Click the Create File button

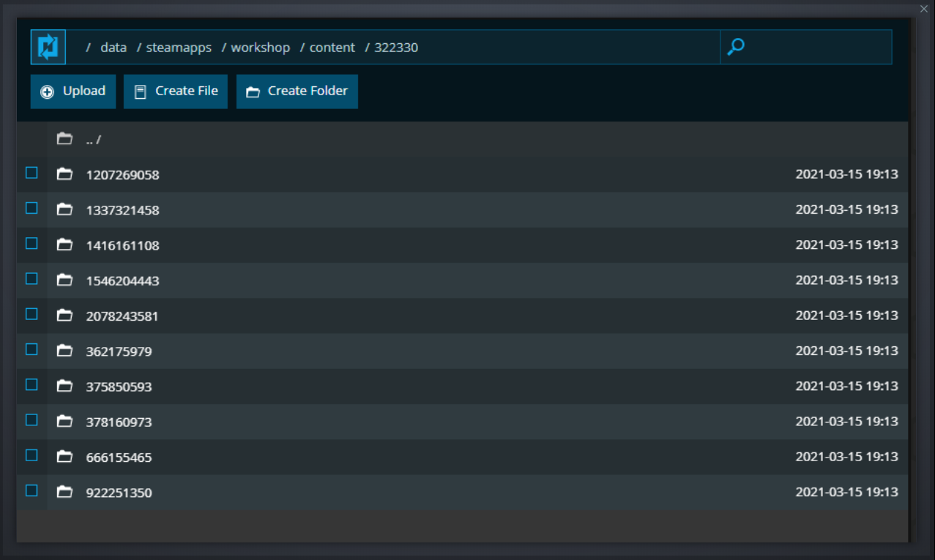point(176,92)
